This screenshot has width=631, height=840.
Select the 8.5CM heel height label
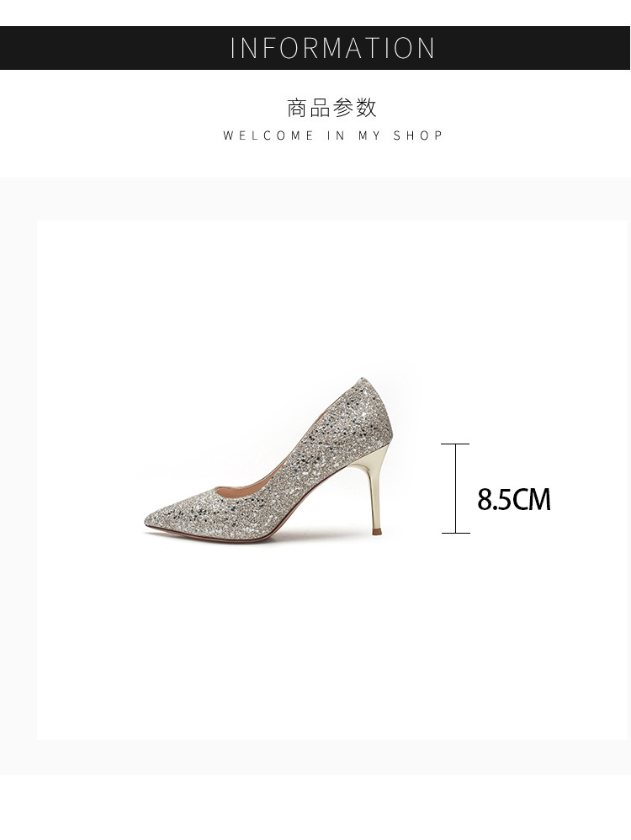tap(514, 499)
